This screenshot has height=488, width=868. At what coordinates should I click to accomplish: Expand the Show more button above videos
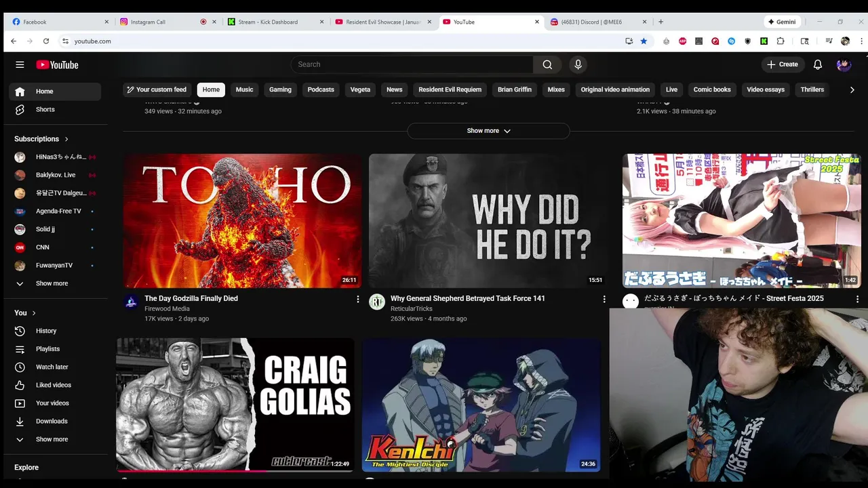488,131
